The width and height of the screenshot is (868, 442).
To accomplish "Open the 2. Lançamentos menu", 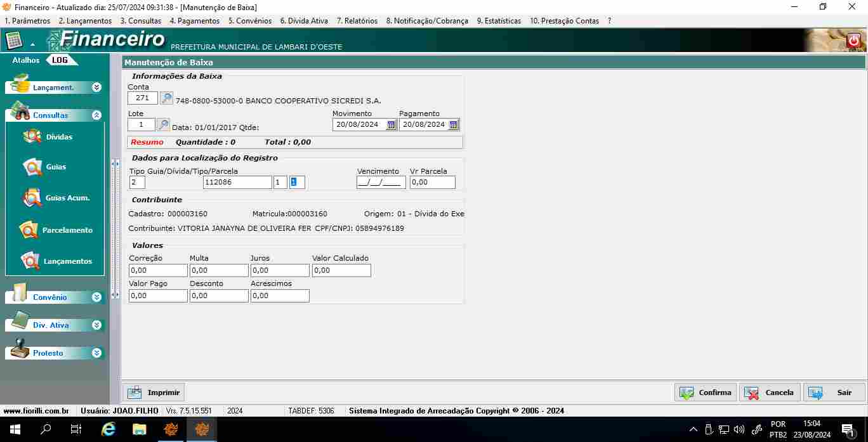I will 85,21.
